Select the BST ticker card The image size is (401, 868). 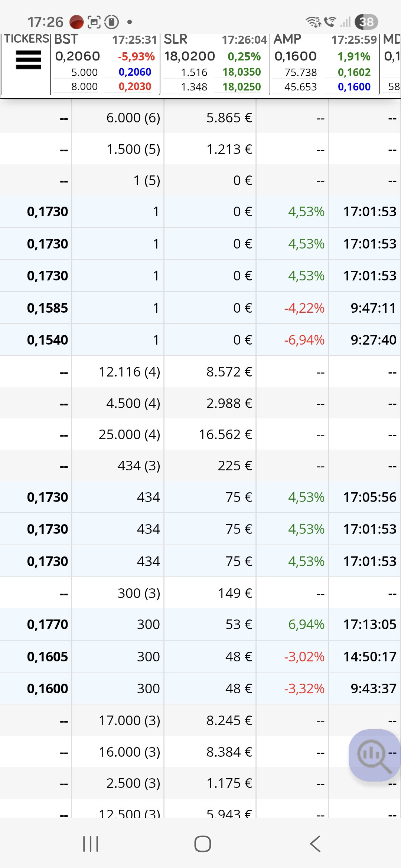(105, 64)
